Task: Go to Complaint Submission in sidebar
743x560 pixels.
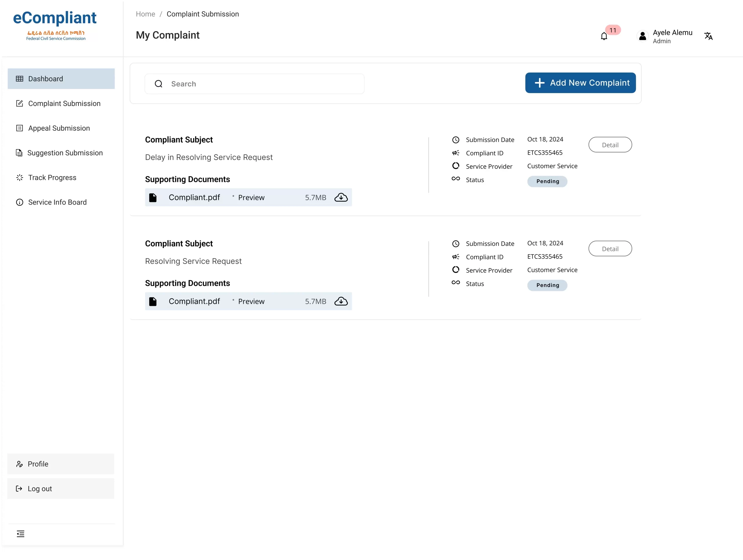Action: [64, 103]
